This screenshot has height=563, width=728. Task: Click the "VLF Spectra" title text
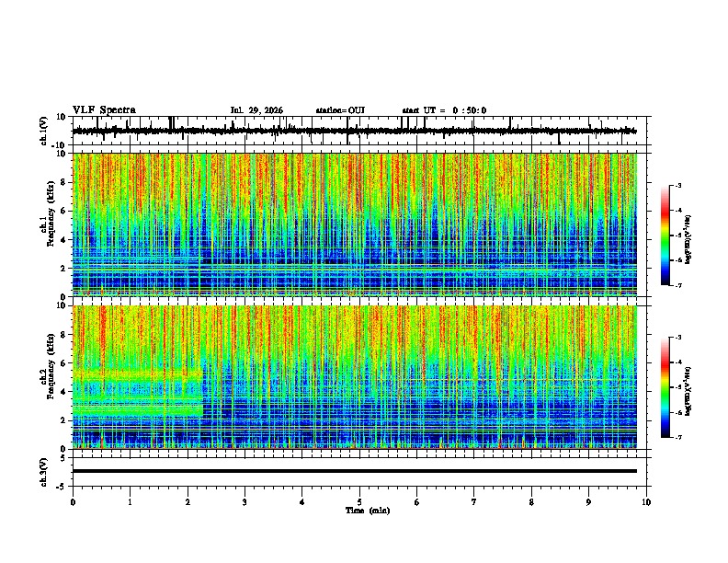coord(104,110)
